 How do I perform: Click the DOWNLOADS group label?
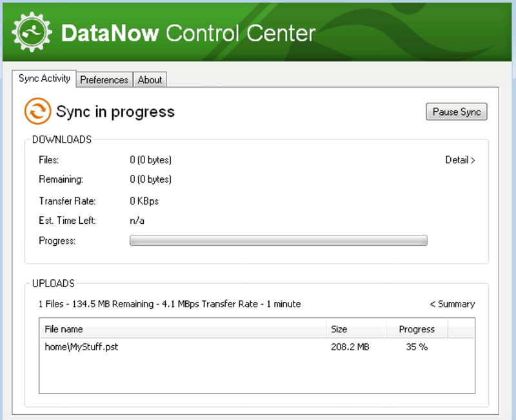(62, 139)
